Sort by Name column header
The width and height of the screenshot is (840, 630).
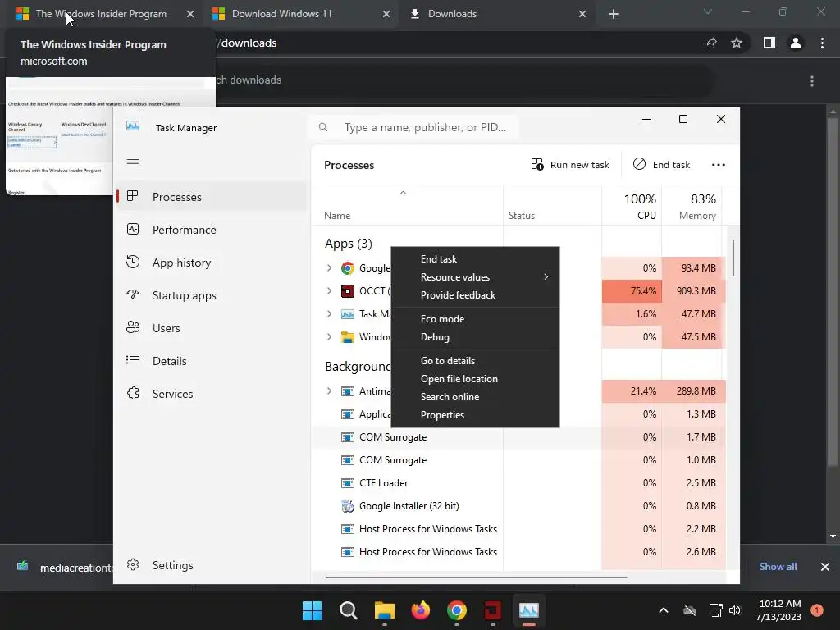coord(407,206)
